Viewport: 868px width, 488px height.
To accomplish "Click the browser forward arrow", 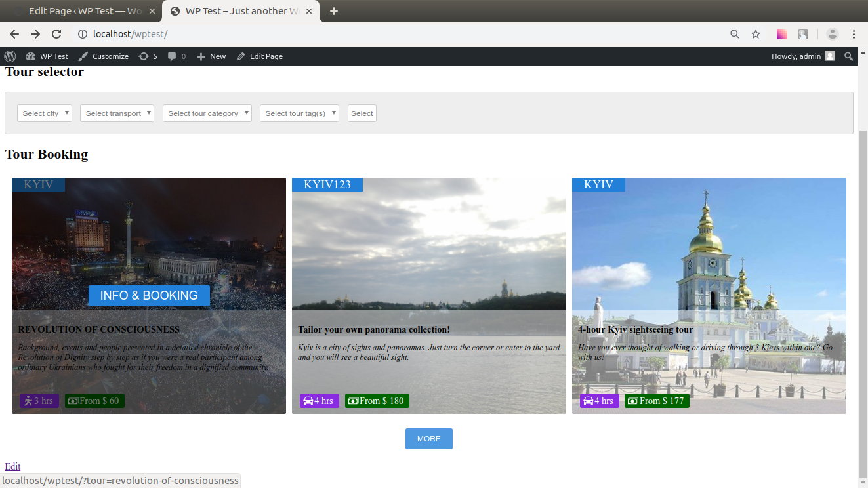I will point(35,34).
